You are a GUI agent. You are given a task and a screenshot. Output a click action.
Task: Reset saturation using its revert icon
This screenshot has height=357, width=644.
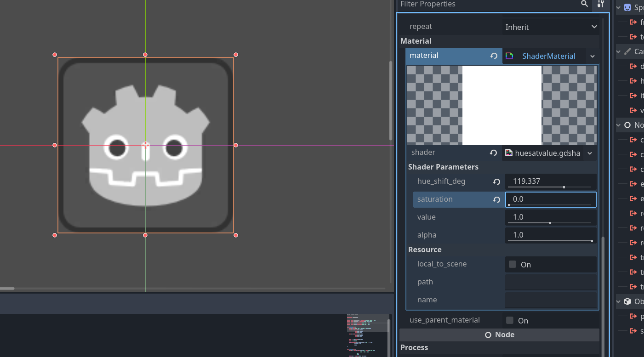pyautogui.click(x=496, y=200)
